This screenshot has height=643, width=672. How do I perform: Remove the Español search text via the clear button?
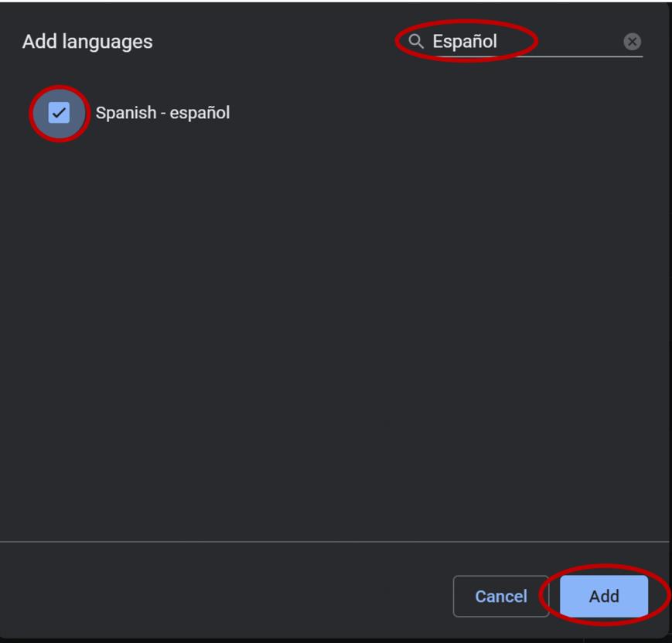[x=632, y=42]
